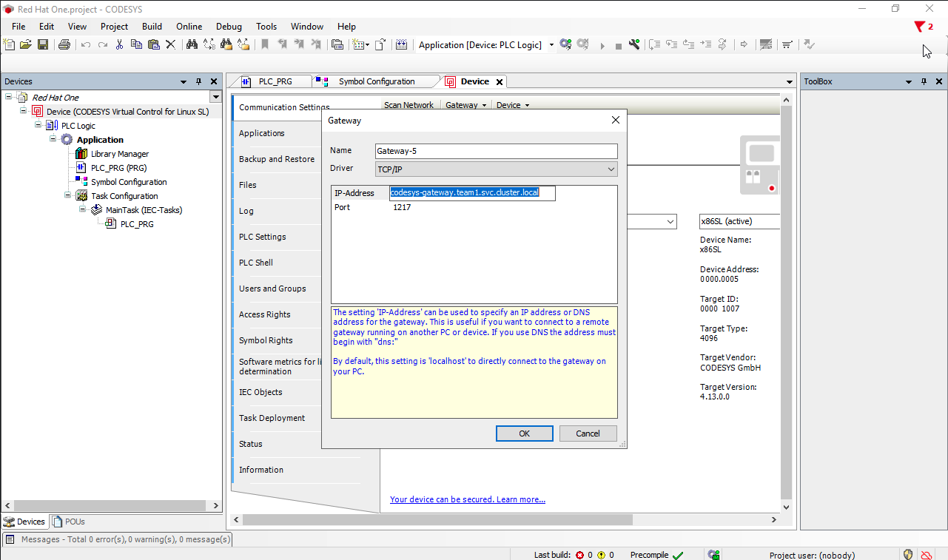Open the Application device selector dropdown

551,45
